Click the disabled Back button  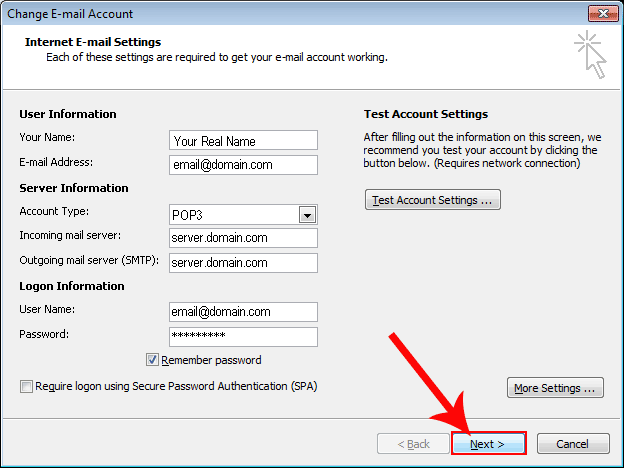[413, 443]
